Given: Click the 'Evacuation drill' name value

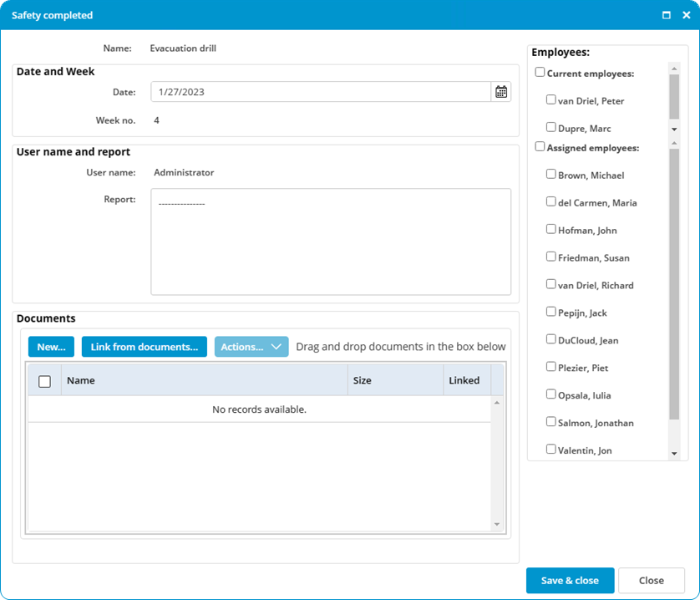Looking at the screenshot, I should coord(183,48).
